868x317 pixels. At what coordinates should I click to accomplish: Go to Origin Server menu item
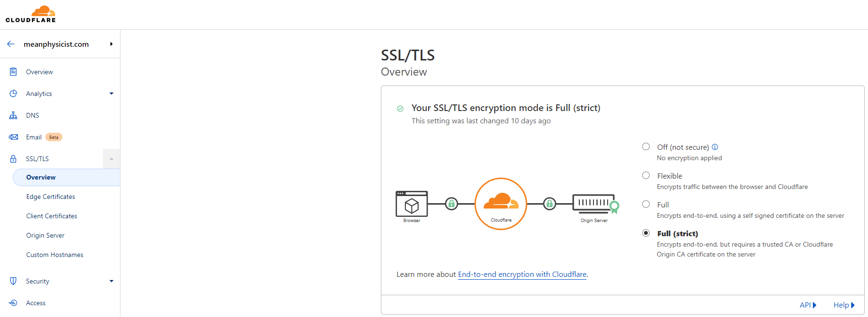click(45, 235)
